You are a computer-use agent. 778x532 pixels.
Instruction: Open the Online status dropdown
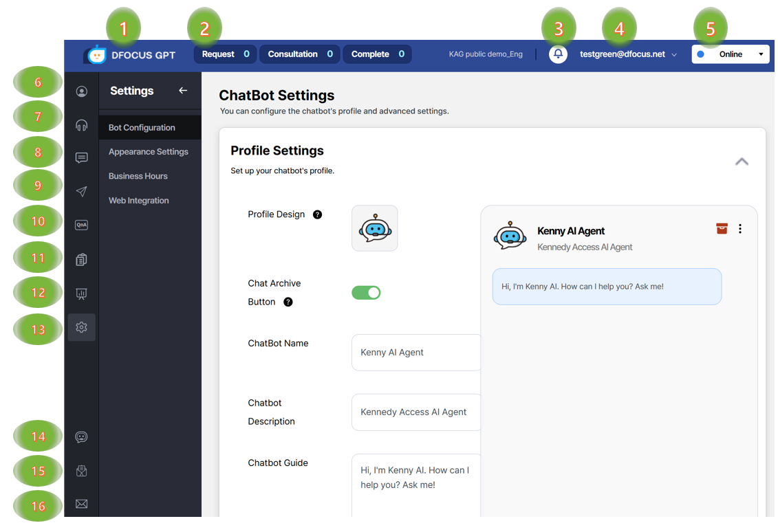pyautogui.click(x=730, y=54)
